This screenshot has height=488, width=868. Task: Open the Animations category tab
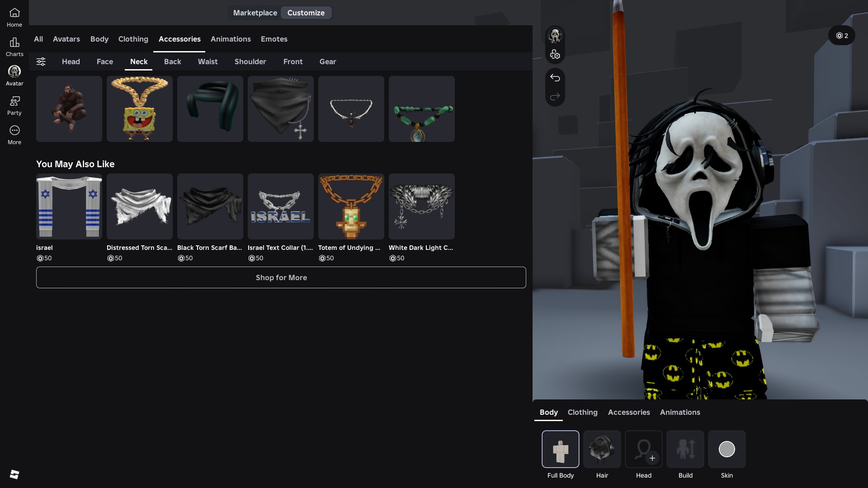[x=231, y=39]
